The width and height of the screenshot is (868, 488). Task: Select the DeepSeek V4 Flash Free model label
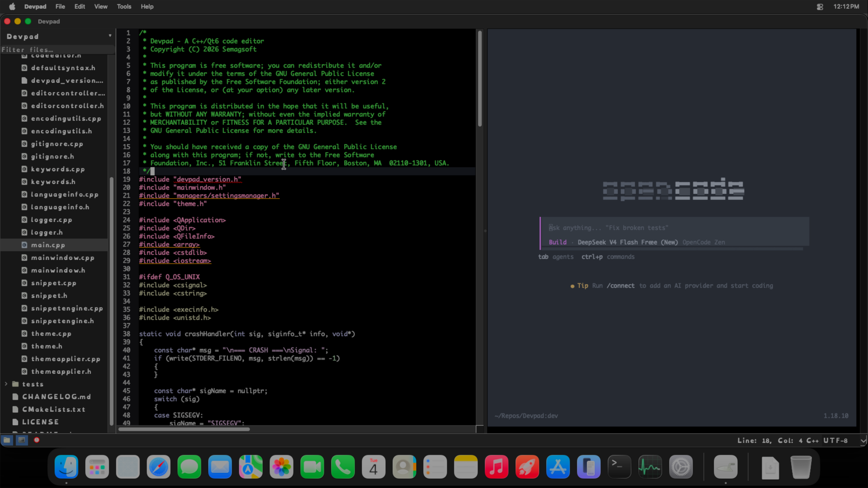pos(628,242)
